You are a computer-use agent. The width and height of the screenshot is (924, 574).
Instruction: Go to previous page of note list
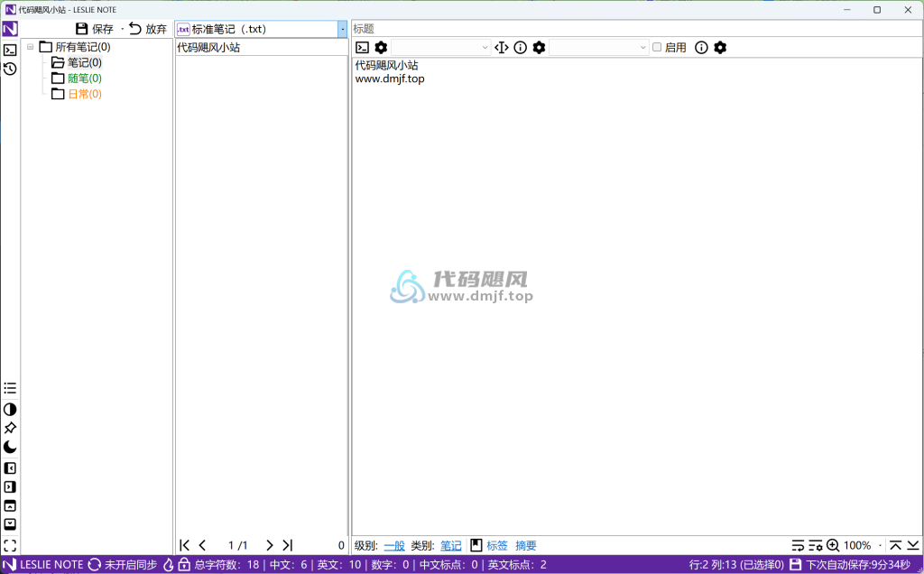tap(203, 546)
